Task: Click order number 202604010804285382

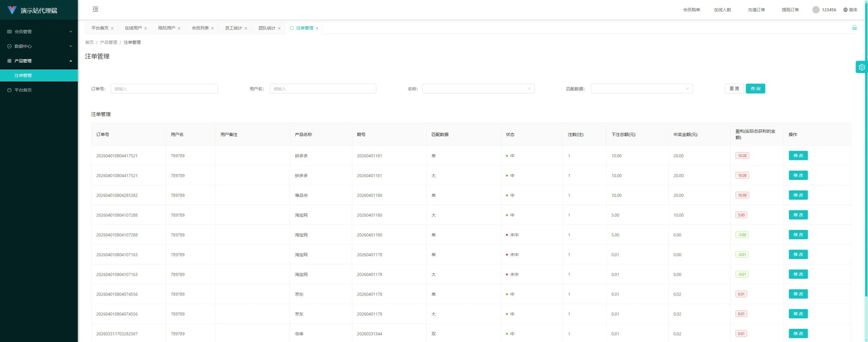Action: click(x=117, y=195)
